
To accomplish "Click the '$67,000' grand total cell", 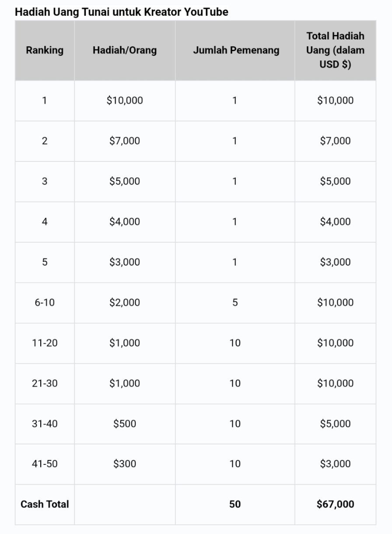I will (x=335, y=504).
